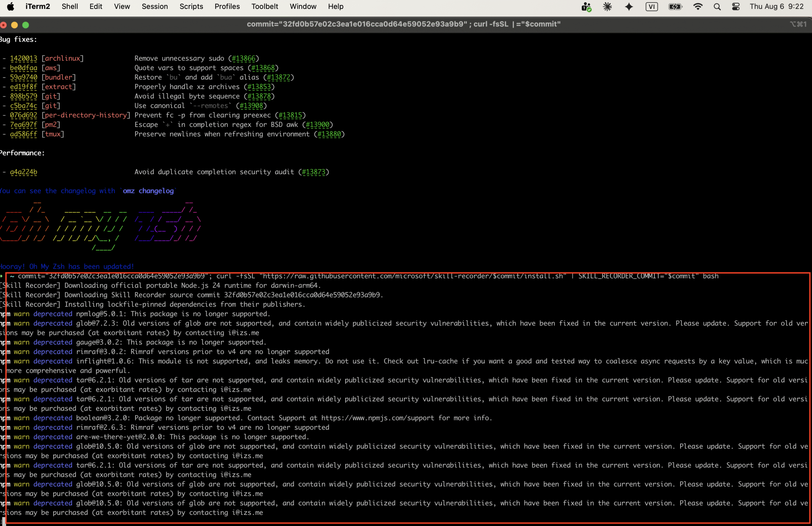Open commit link 59a9740
The width and height of the screenshot is (812, 526).
point(23,77)
